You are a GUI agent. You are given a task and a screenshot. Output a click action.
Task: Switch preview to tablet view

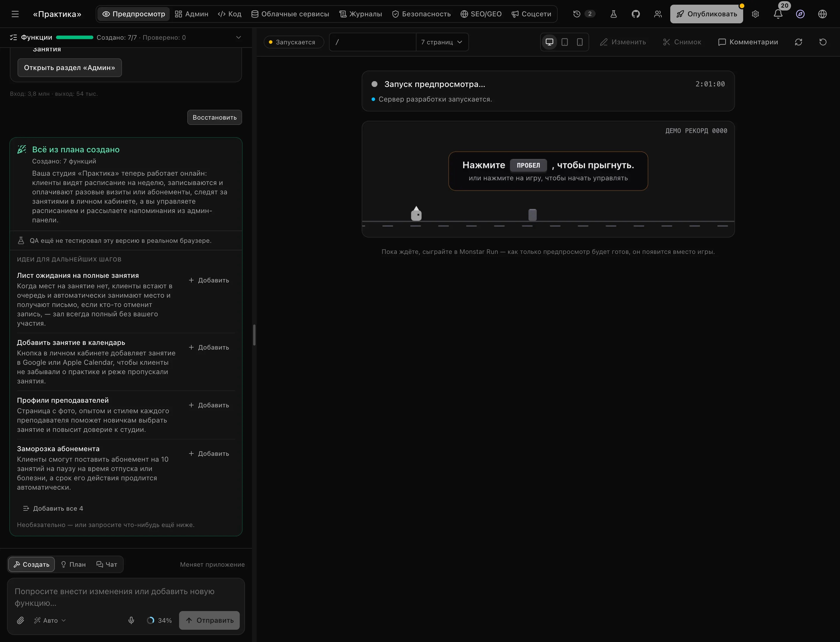click(565, 42)
